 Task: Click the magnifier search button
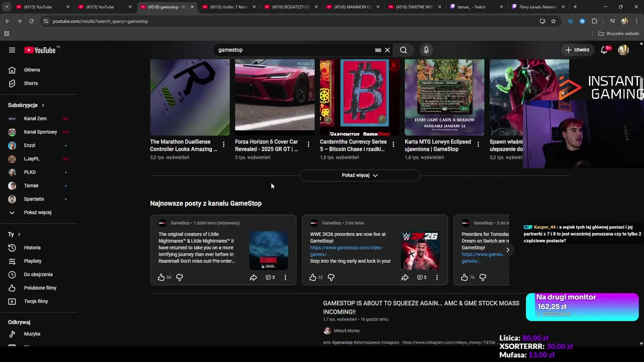coord(404,50)
